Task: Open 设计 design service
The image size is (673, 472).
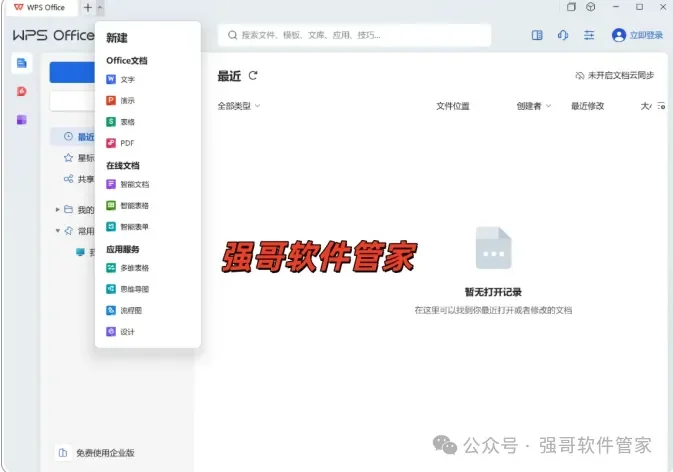Action: pyautogui.click(x=121, y=332)
